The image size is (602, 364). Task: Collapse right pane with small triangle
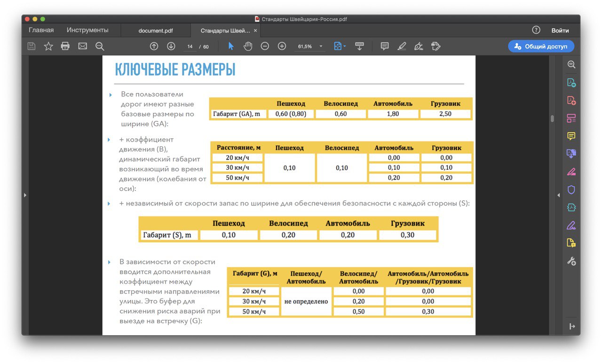[559, 195]
